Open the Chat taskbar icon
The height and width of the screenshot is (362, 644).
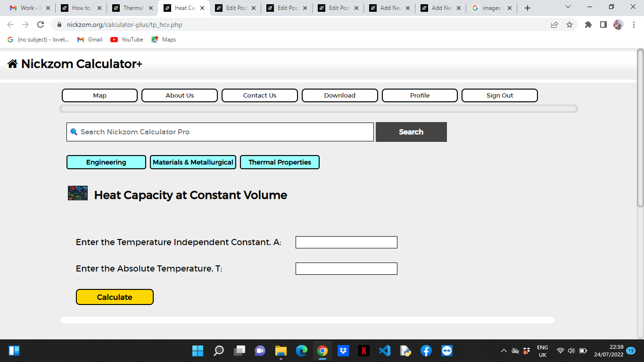pyautogui.click(x=260, y=351)
